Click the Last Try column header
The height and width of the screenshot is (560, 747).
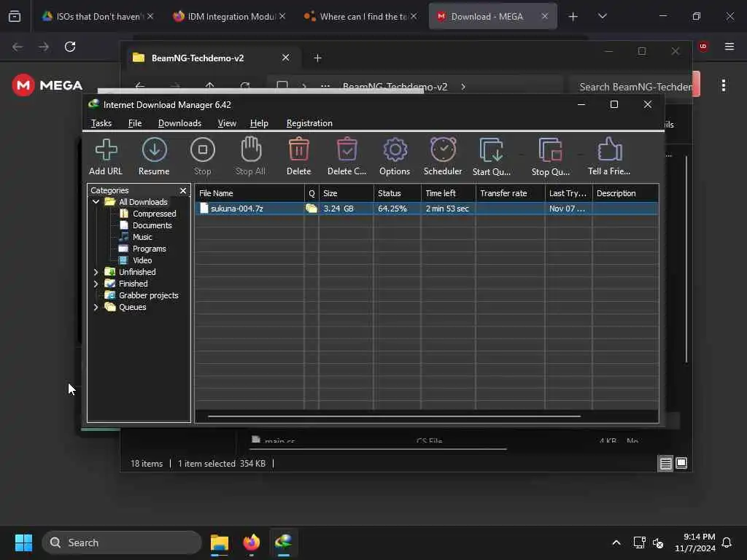pos(568,193)
